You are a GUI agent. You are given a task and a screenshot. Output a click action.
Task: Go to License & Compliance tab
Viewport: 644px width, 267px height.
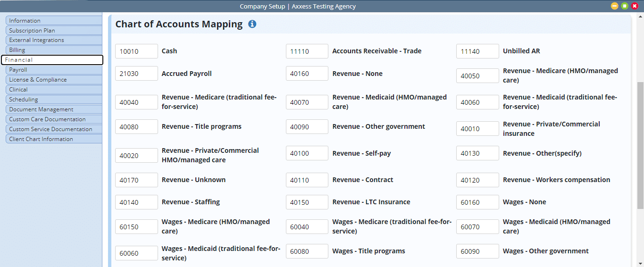point(54,80)
